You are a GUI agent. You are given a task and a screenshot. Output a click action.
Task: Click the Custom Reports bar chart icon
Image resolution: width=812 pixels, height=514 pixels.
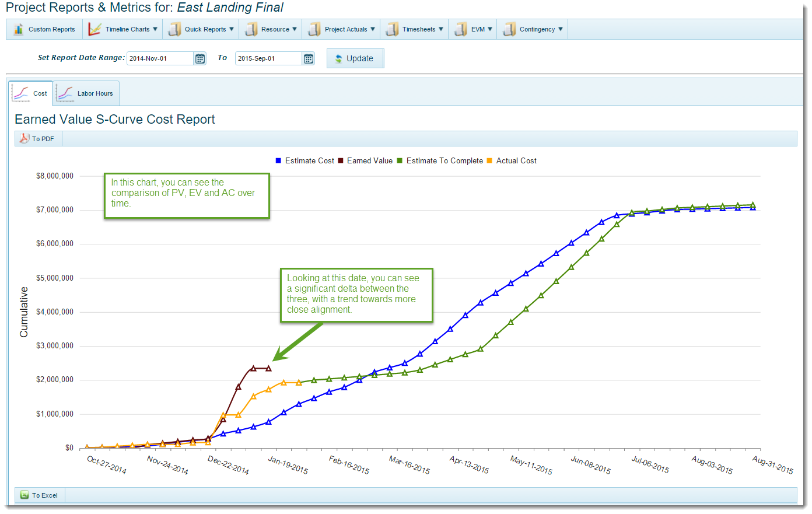click(x=19, y=29)
